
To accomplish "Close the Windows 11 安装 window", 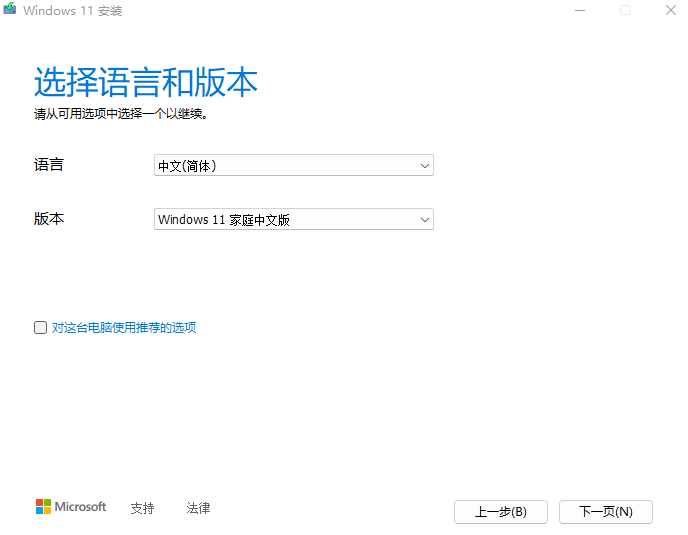I will click(670, 10).
